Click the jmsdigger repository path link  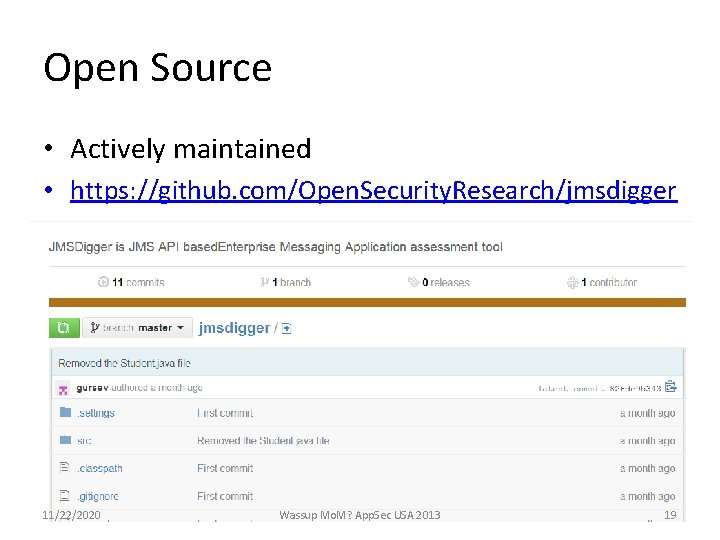coord(234,328)
